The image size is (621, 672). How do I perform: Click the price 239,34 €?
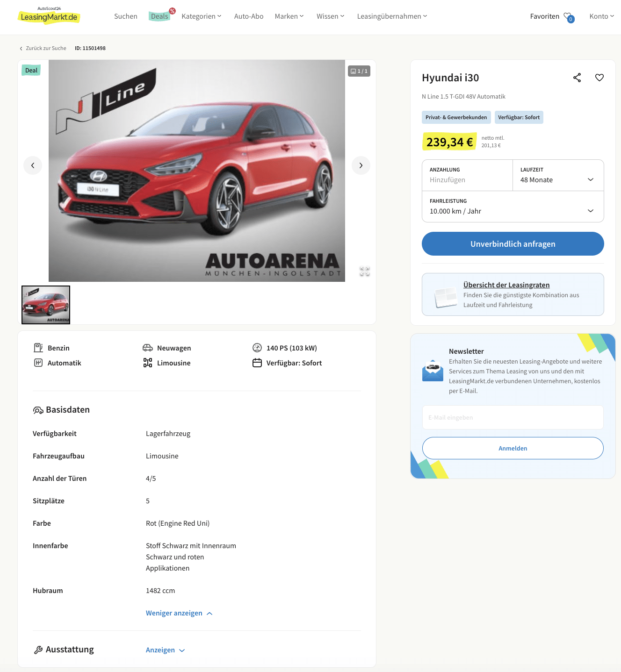click(x=449, y=142)
